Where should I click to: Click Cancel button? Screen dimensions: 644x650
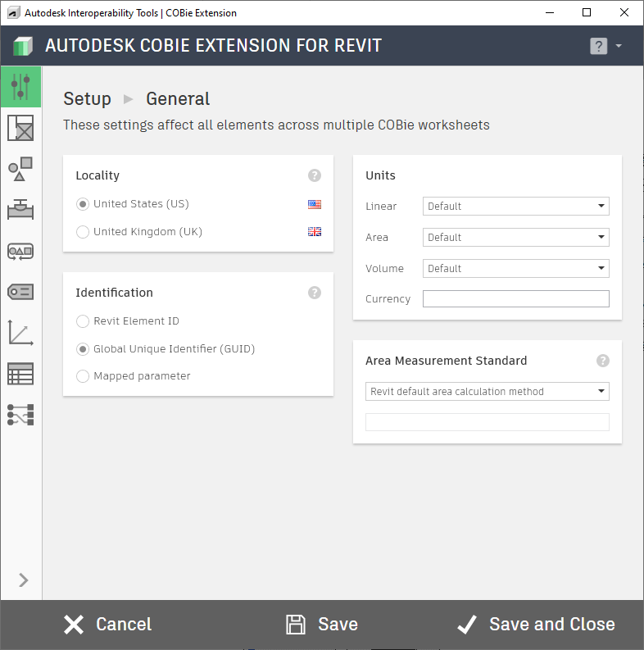pyautogui.click(x=108, y=625)
